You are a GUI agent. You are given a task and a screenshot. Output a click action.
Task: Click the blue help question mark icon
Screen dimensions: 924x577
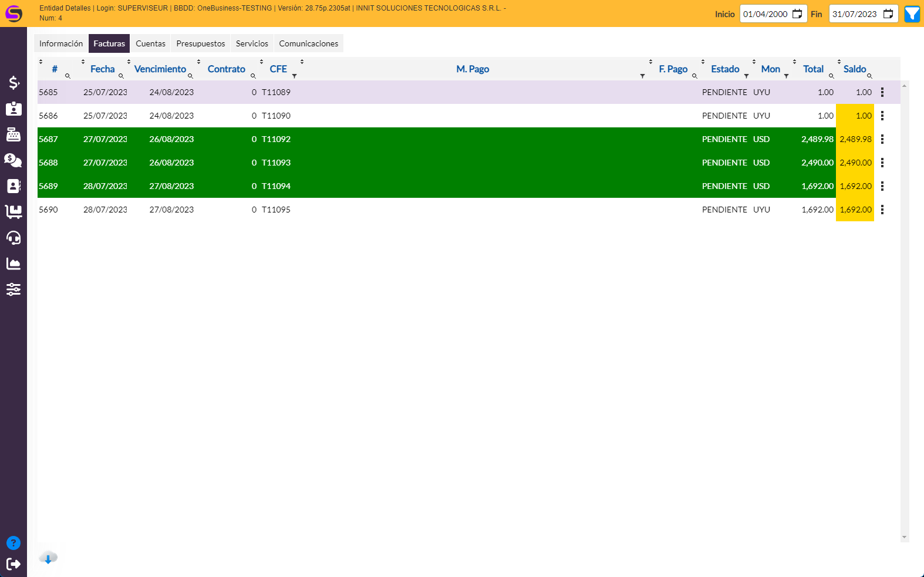(14, 543)
